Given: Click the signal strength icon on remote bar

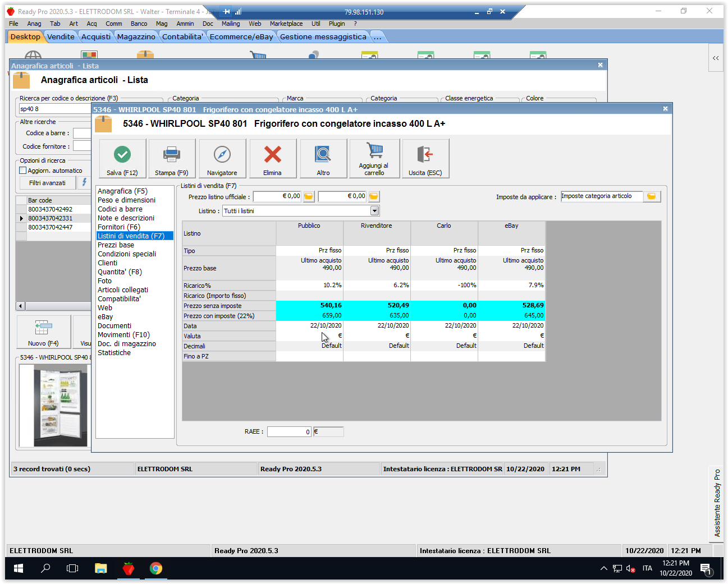Looking at the screenshot, I should click(239, 12).
